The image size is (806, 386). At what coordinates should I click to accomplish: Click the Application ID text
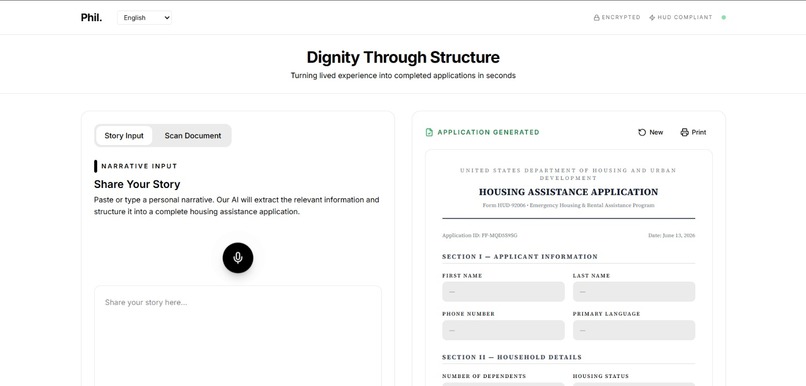point(480,235)
